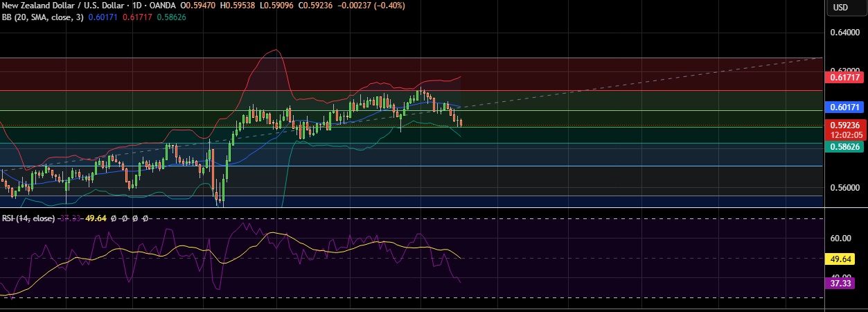Select the BB (20, SMA, close, 3) indicator legend
Image resolution: width=868 pixels, height=312 pixels.
point(43,17)
